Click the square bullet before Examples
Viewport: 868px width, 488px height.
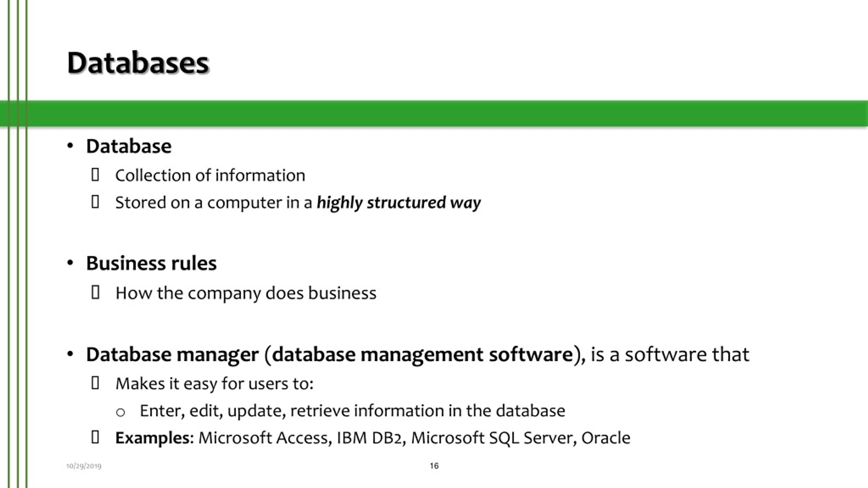tap(95, 437)
